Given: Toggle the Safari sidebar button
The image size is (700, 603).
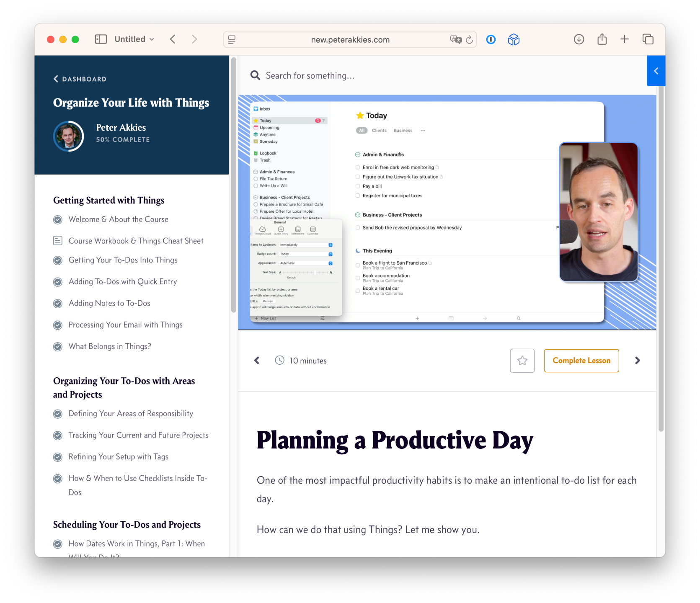Looking at the screenshot, I should (x=101, y=39).
